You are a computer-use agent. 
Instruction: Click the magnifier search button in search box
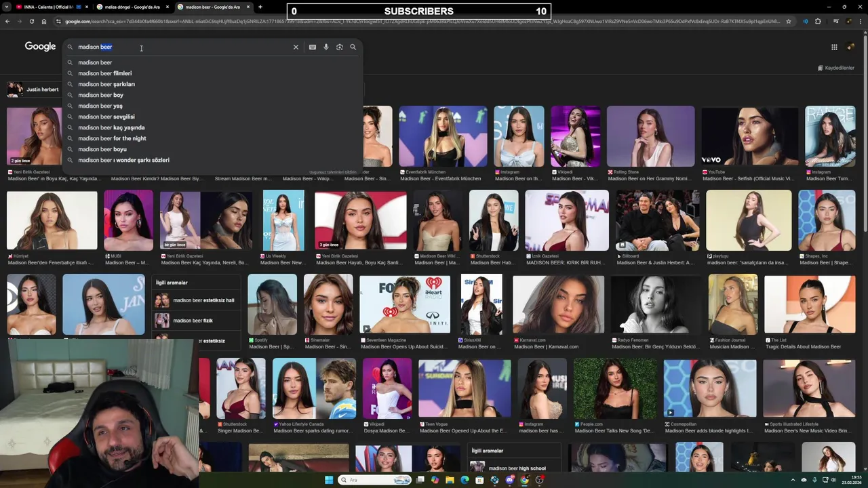click(x=353, y=47)
